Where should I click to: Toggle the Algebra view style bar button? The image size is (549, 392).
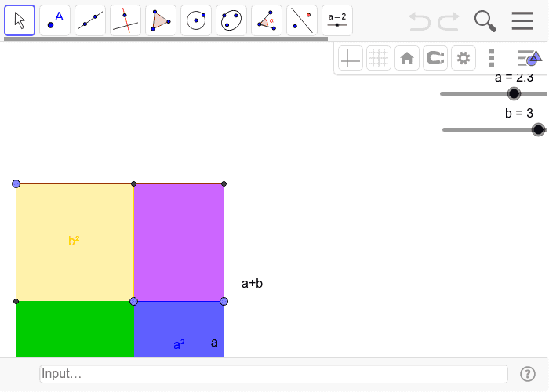[529, 58]
